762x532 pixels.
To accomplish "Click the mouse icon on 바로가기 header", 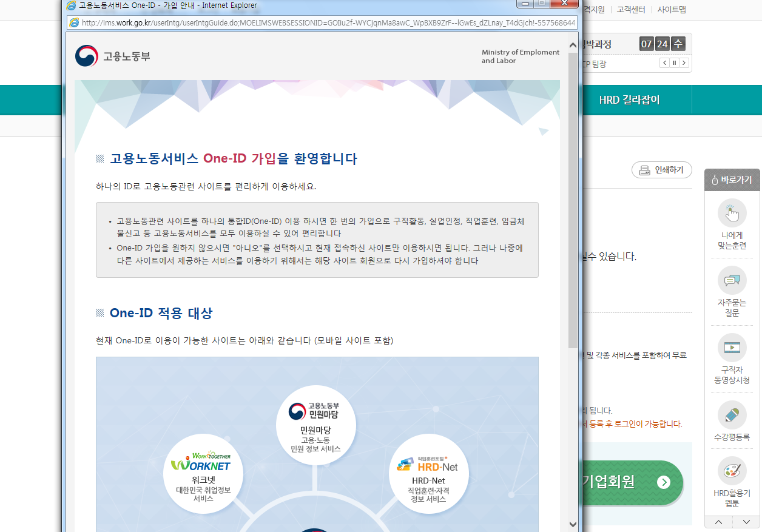I will (x=715, y=180).
